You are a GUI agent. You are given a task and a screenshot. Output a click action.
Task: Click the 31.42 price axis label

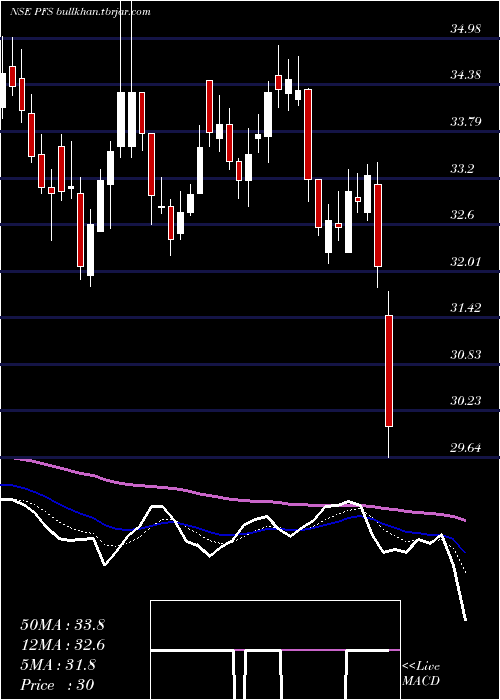[466, 308]
